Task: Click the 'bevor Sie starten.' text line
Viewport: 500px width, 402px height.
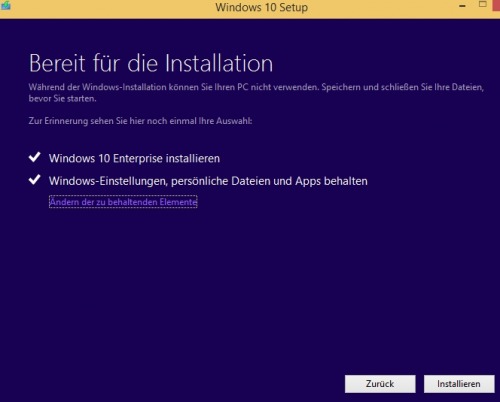Action: [x=62, y=99]
